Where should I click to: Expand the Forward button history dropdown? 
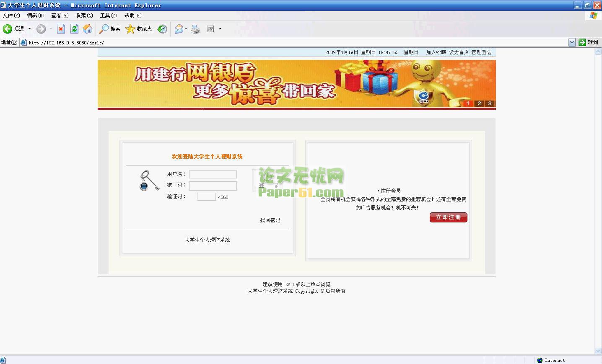[x=51, y=29]
